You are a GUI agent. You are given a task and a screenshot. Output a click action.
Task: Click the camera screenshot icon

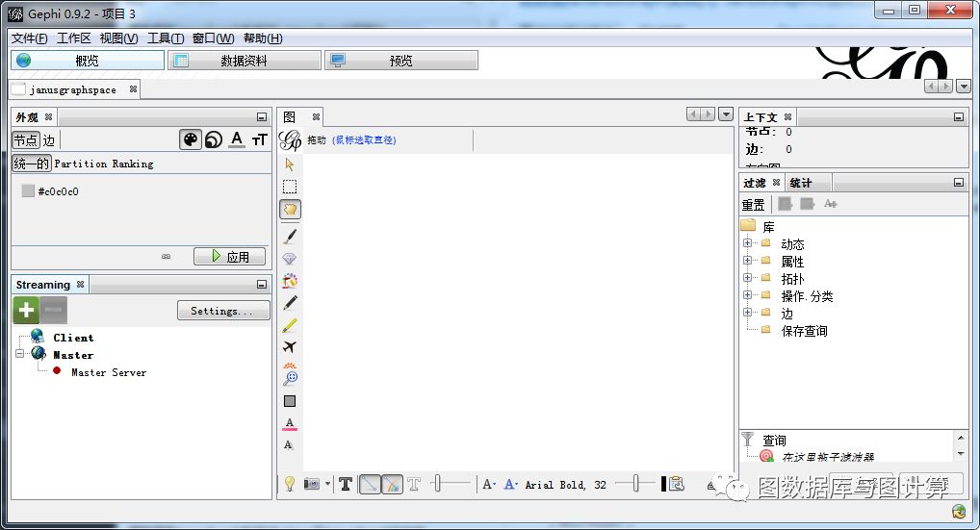pyautogui.click(x=312, y=484)
